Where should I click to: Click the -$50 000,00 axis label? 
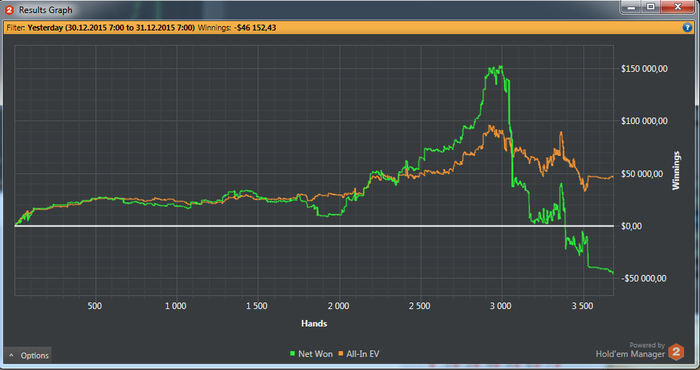click(643, 279)
